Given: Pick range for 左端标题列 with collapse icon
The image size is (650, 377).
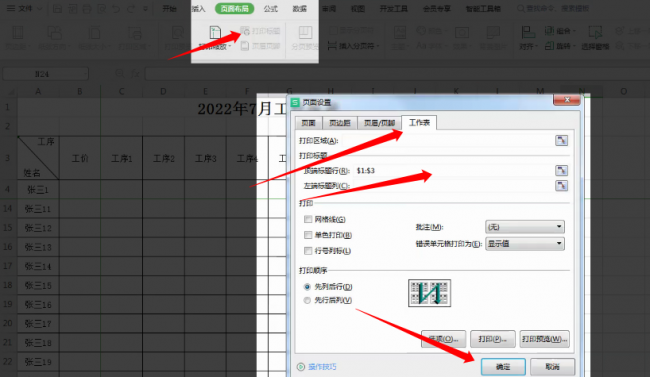Looking at the screenshot, I should click(x=561, y=185).
